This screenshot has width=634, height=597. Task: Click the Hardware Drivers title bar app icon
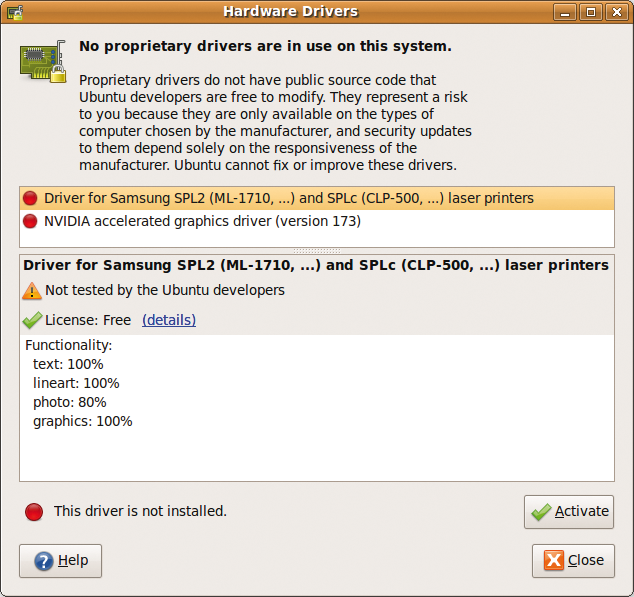[15, 12]
